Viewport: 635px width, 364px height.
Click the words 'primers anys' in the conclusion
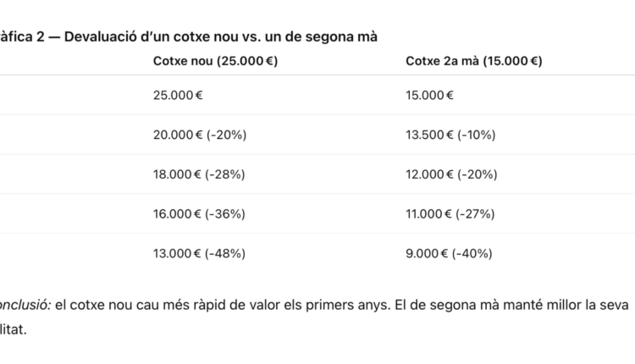pyautogui.click(x=351, y=305)
